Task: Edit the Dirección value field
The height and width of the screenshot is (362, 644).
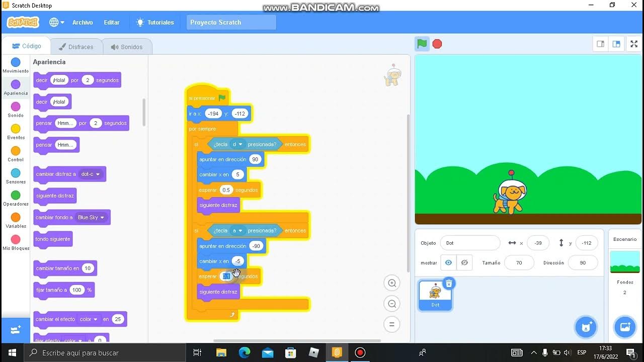Action: tap(583, 262)
